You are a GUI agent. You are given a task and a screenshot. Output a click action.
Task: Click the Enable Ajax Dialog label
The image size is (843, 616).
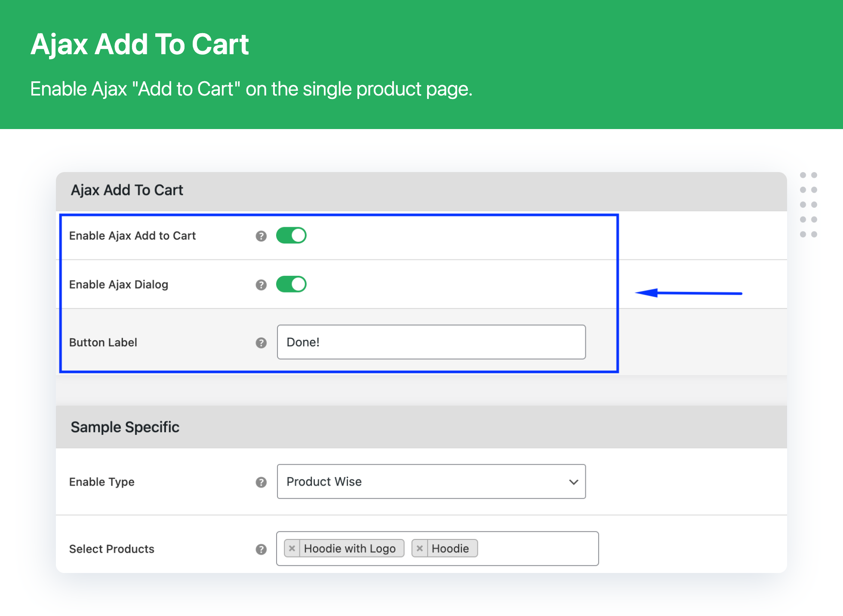pyautogui.click(x=119, y=285)
